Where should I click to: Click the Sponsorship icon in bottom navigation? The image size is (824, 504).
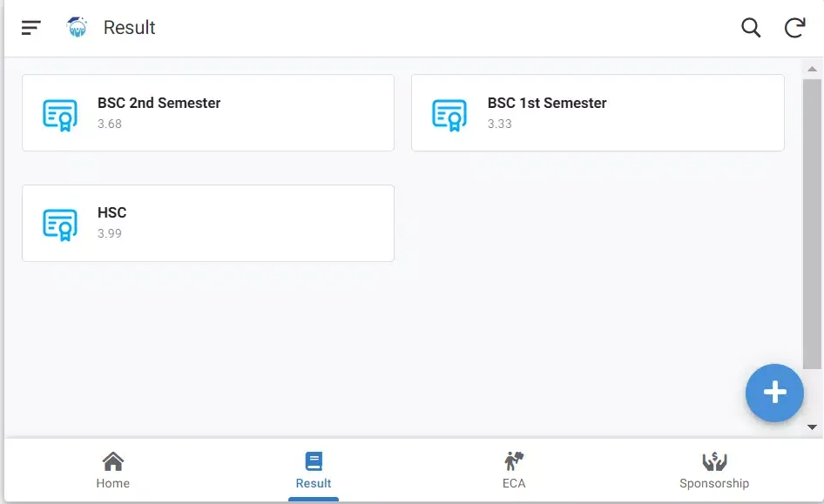click(714, 459)
